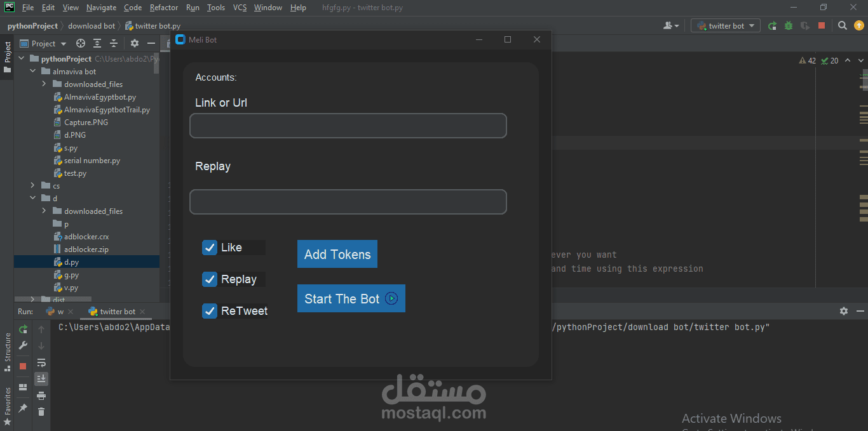Expand downloaded_files under almaviva bot
Viewport: 868px width, 431px height.
[x=44, y=84]
